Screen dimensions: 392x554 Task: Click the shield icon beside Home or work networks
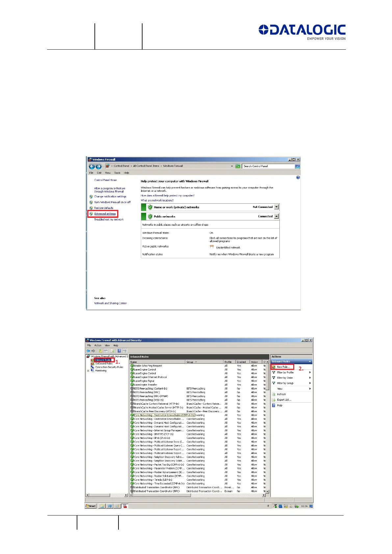click(150, 207)
